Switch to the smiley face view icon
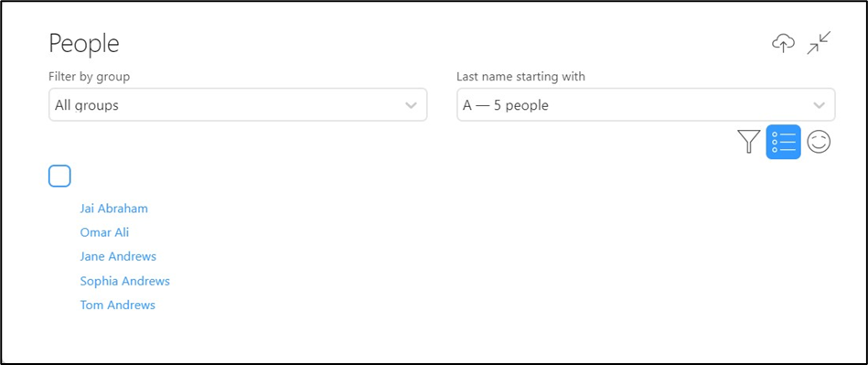The image size is (868, 365). tap(819, 142)
